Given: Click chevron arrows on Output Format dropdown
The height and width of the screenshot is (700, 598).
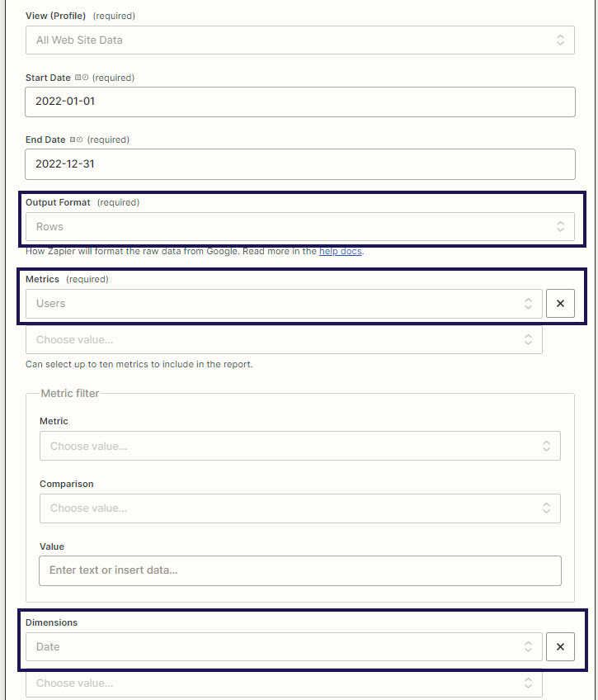Looking at the screenshot, I should point(560,226).
